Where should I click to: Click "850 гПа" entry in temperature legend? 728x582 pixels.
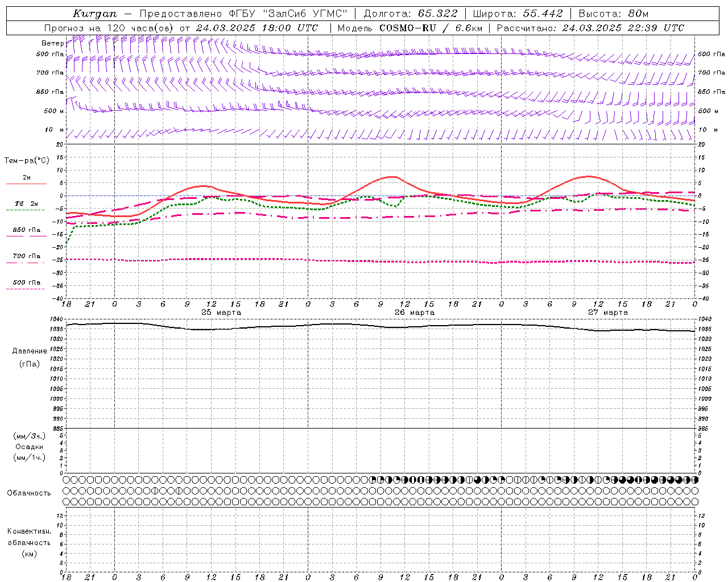(27, 230)
